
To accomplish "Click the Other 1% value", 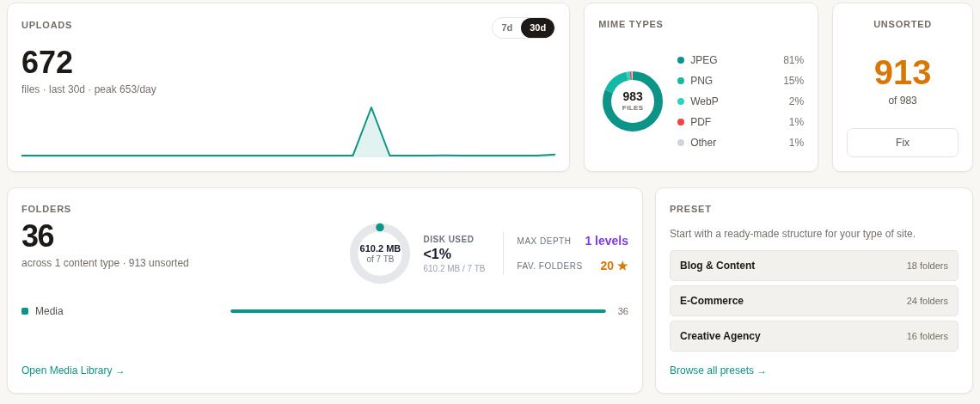I will coord(796,143).
